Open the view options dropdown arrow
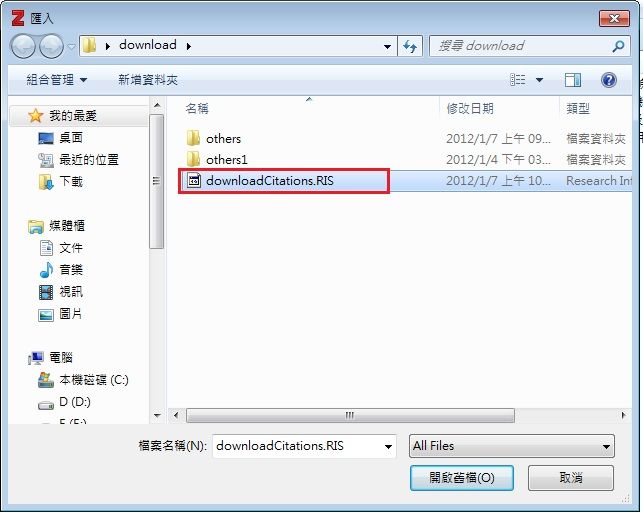 539,80
